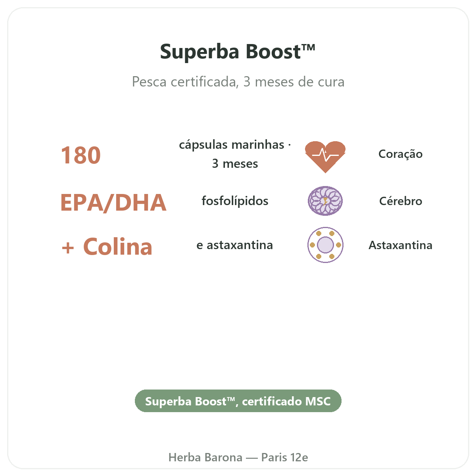Click the large 180 number
This screenshot has height=476, width=476.
tap(81, 155)
